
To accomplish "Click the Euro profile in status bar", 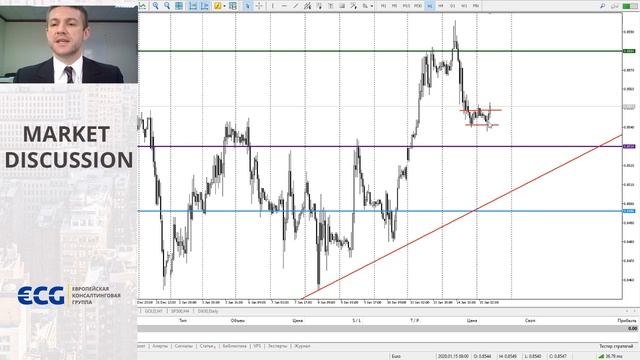I will [x=396, y=356].
